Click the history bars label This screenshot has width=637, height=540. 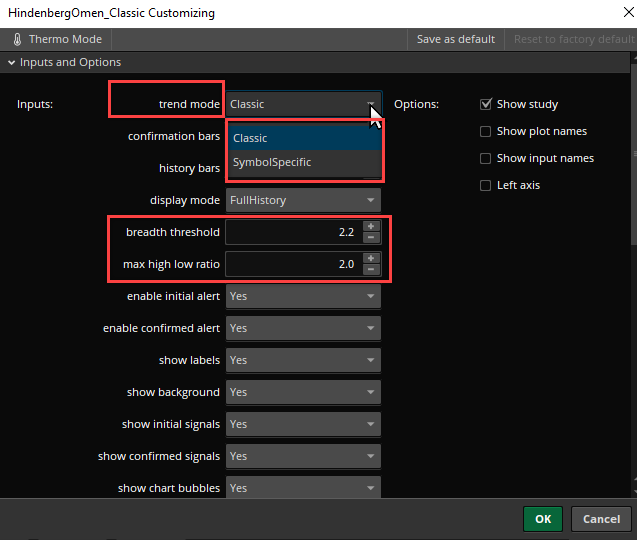click(x=189, y=168)
